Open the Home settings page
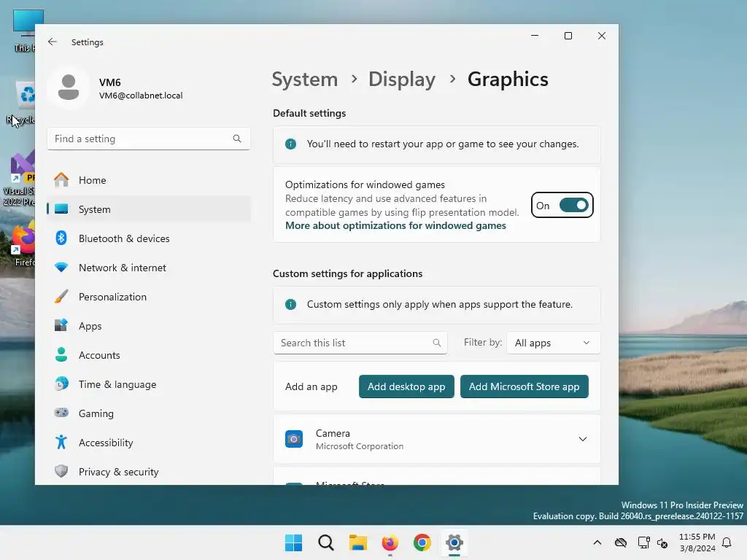Viewport: 747px width, 560px height. [x=149, y=180]
